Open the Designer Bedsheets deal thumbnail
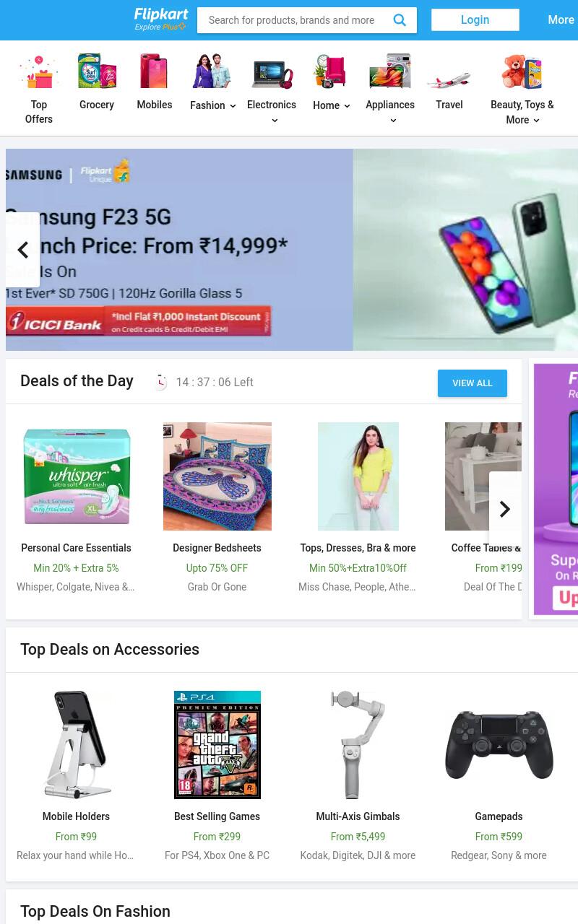This screenshot has height=924, width=578. (x=217, y=476)
